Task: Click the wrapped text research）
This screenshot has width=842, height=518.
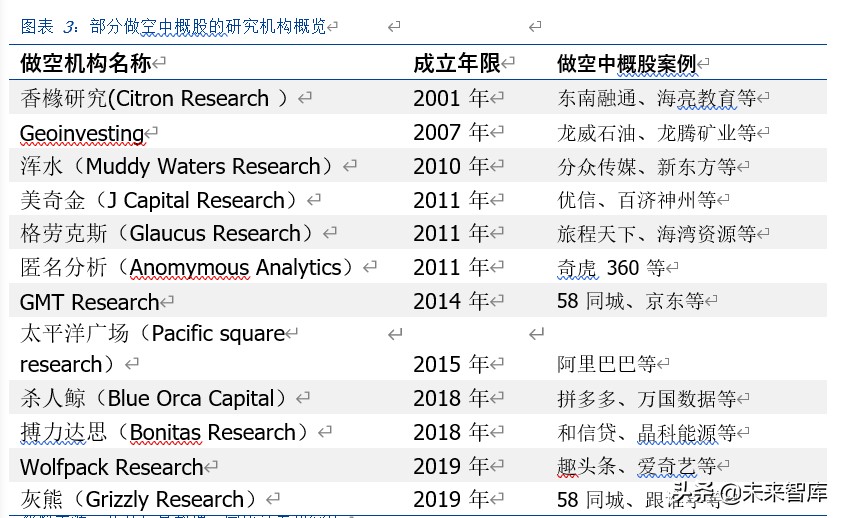Action: tap(67, 364)
